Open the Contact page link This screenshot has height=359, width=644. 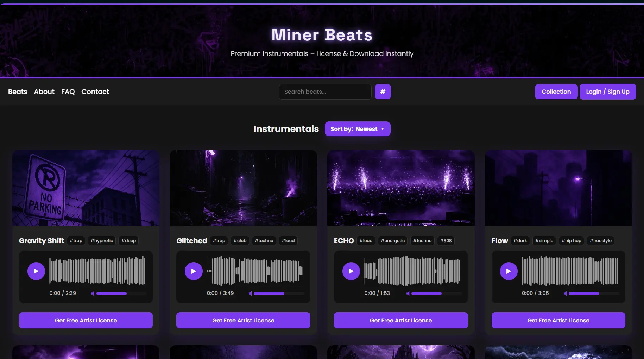click(x=95, y=92)
